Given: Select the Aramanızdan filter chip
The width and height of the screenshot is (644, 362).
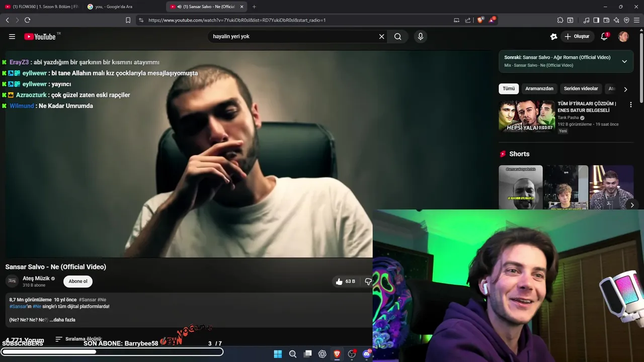Looking at the screenshot, I should pyautogui.click(x=539, y=88).
